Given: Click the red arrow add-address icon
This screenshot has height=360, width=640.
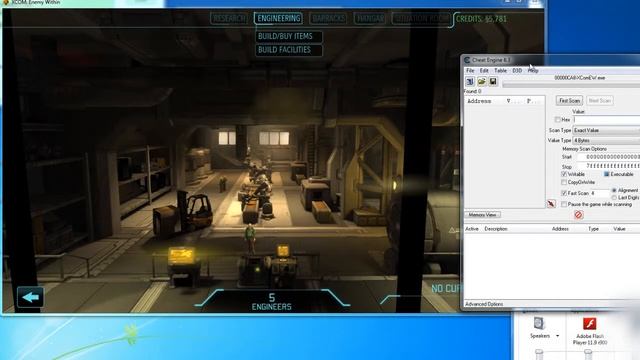Looking at the screenshot, I should click(551, 203).
